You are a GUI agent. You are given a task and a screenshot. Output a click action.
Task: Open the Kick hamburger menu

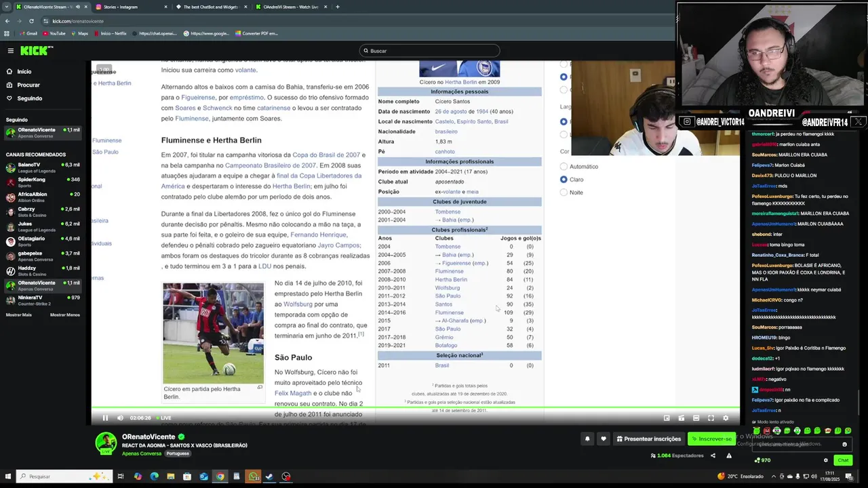pos(10,51)
